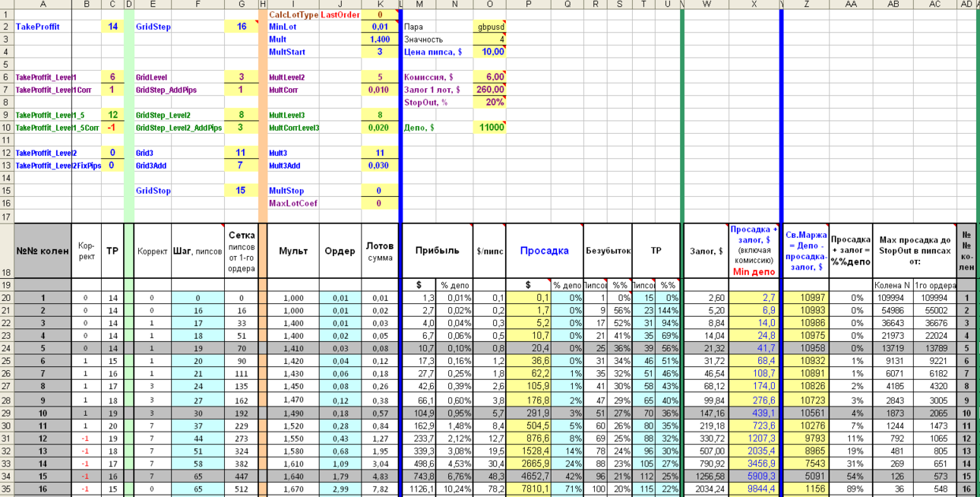Select row header 18
This screenshot has width=980, height=497.
point(7,251)
